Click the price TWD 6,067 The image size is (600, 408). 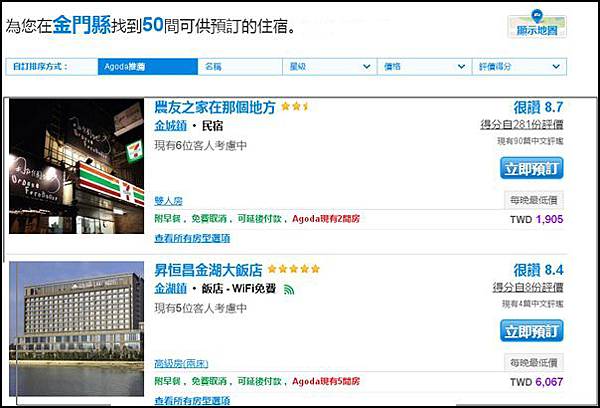[536, 382]
